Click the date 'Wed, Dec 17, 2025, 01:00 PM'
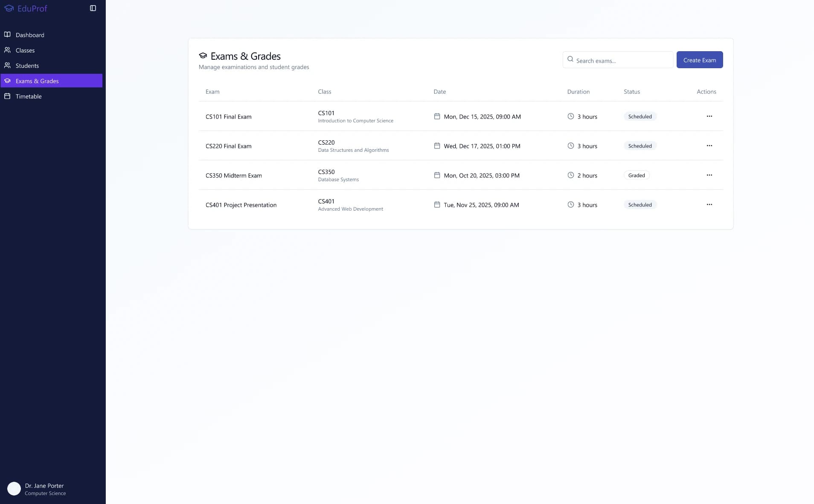 tap(482, 146)
